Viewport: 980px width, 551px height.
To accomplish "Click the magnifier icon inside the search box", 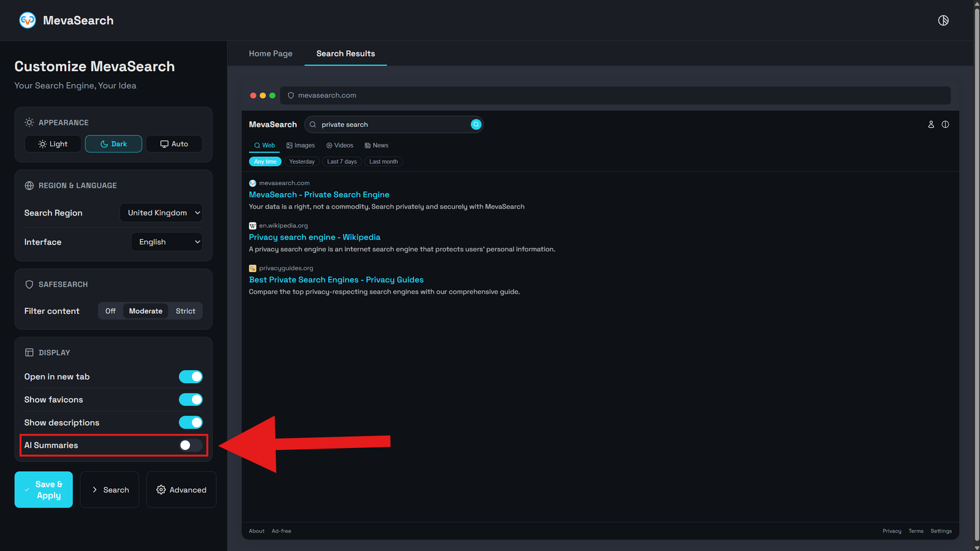I will 313,124.
